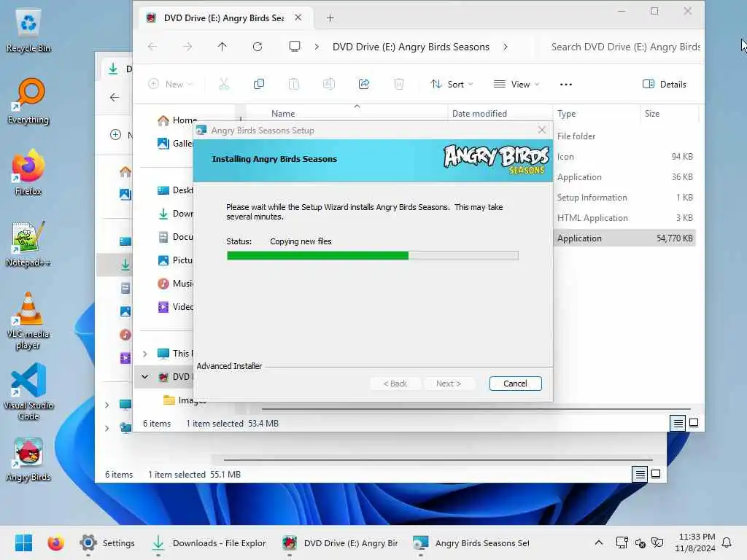Show hidden system tray icons

(599, 542)
